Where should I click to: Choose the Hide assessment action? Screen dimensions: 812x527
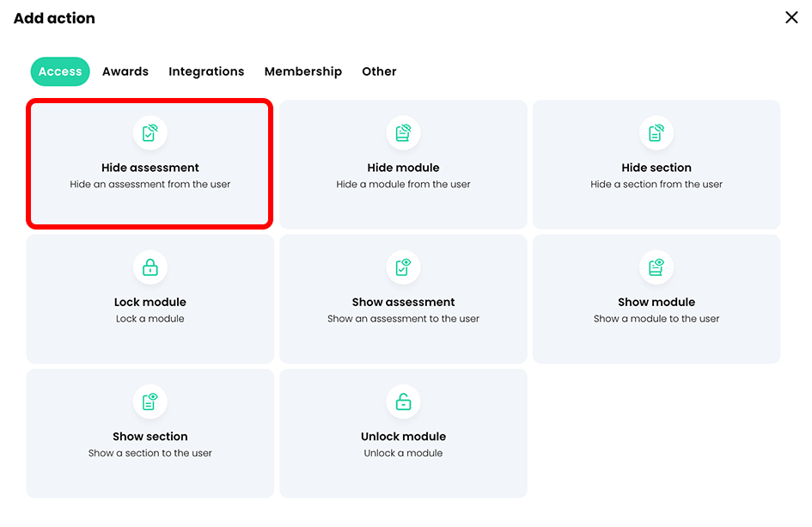pos(150,163)
